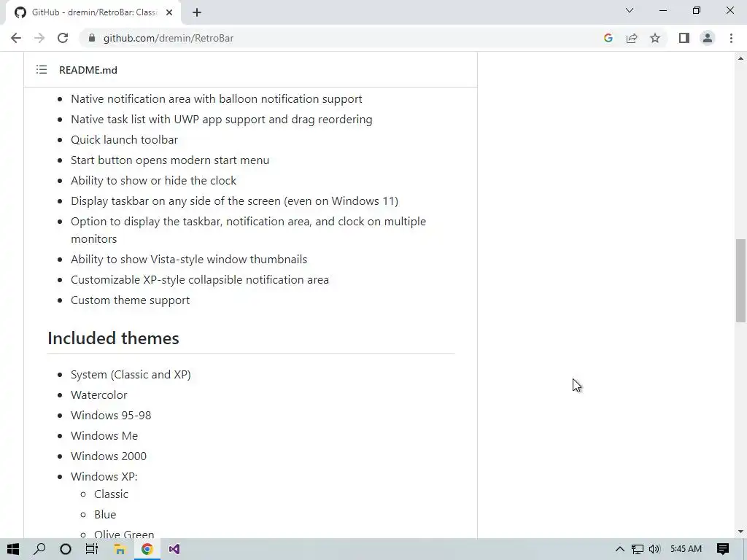Click 'Customizable XP-style collapsible notification area'
Image resolution: width=747 pixels, height=560 pixels.
coord(200,279)
